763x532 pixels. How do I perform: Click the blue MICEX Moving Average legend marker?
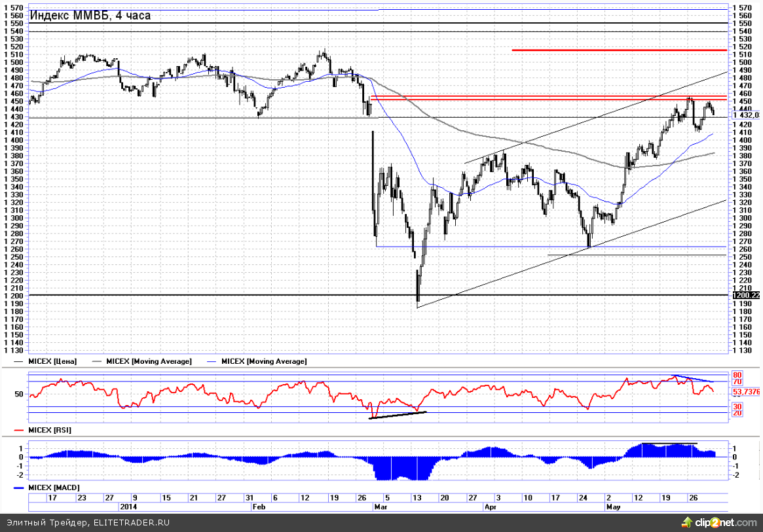(x=212, y=361)
